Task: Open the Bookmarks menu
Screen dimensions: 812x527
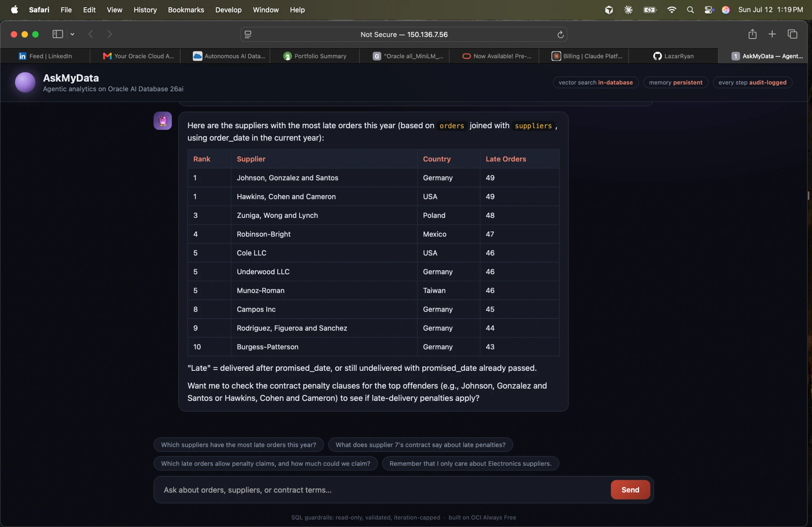Action: click(186, 10)
